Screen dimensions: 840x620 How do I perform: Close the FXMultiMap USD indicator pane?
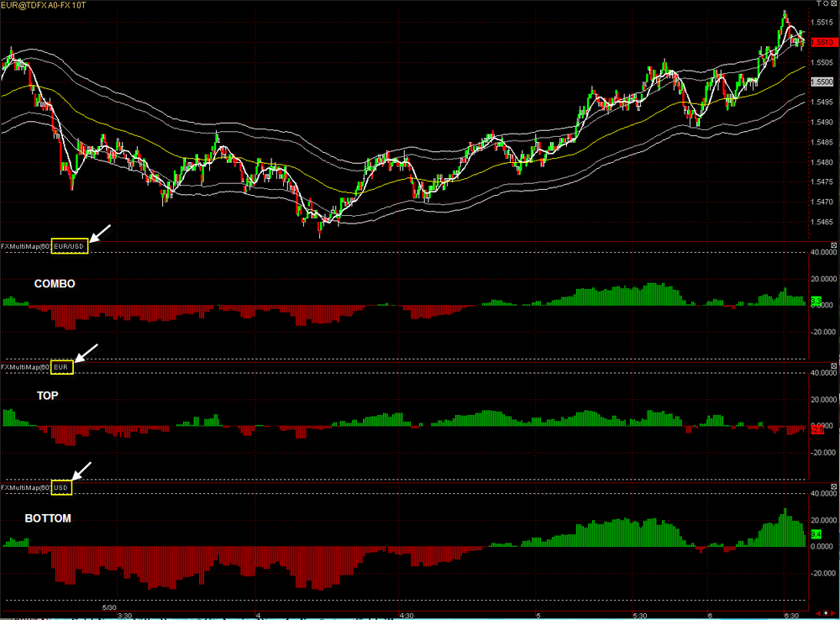pyautogui.click(x=833, y=486)
